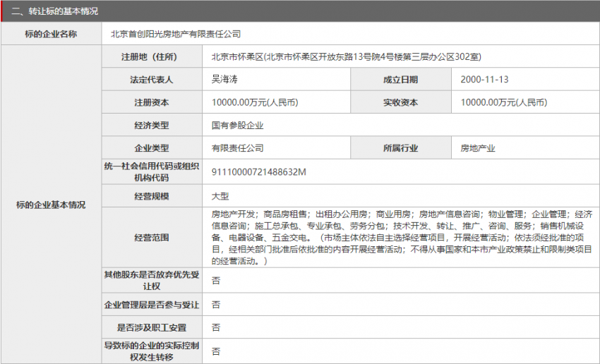This screenshot has height=364, width=600.
Task: Click the 实收资本 label
Action: tap(401, 102)
